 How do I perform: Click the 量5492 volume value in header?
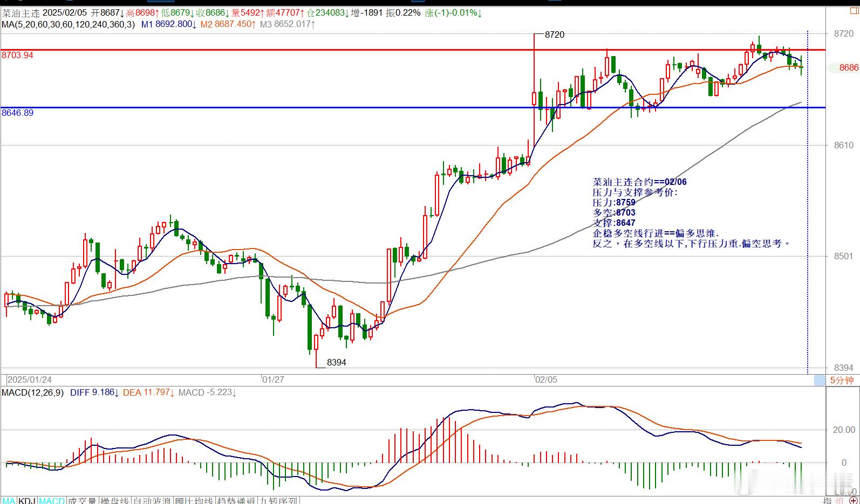tap(248, 12)
